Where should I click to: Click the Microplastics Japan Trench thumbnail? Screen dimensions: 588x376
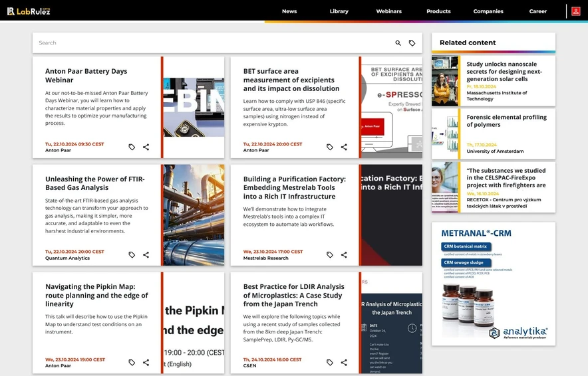392,323
